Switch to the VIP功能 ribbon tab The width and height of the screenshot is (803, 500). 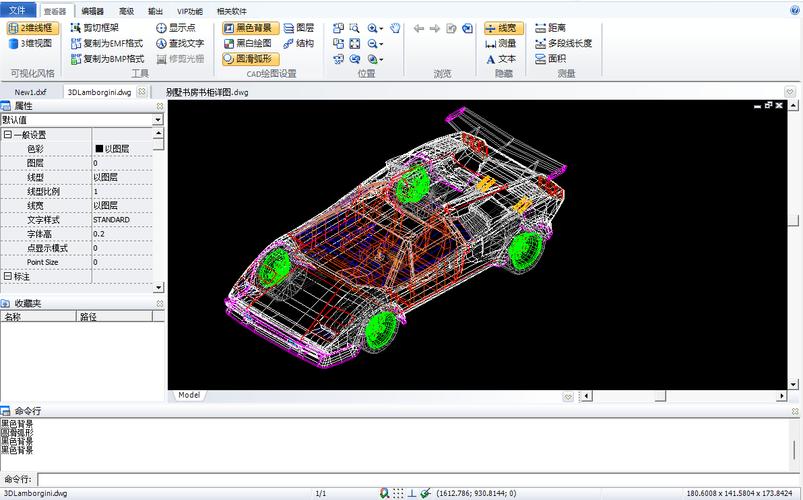pyautogui.click(x=189, y=11)
